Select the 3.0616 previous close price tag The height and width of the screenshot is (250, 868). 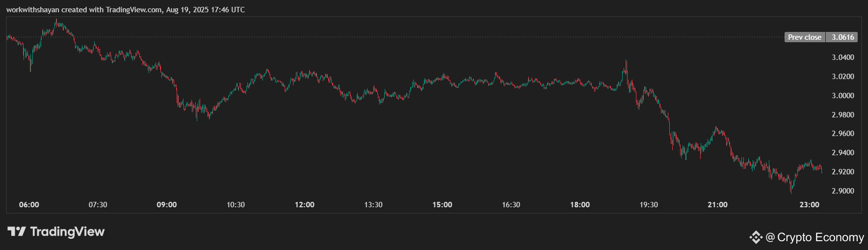pyautogui.click(x=842, y=37)
